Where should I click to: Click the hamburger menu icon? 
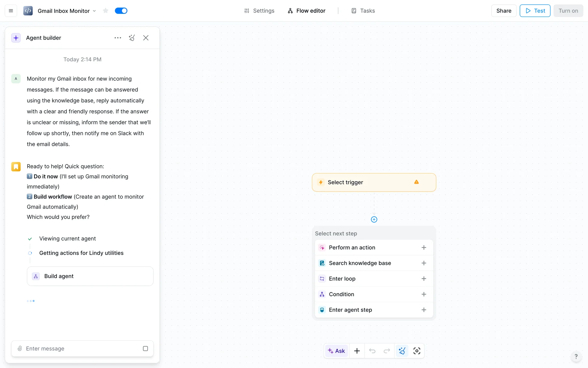pyautogui.click(x=11, y=11)
